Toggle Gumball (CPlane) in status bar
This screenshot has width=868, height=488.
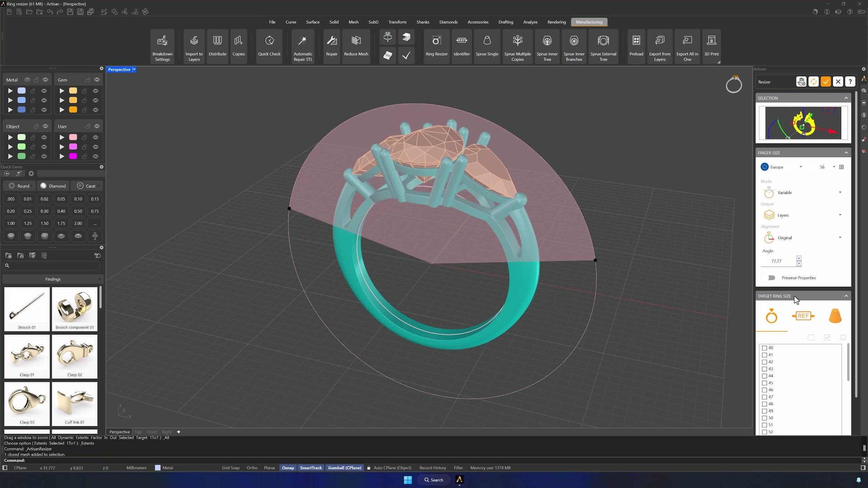[x=344, y=468]
